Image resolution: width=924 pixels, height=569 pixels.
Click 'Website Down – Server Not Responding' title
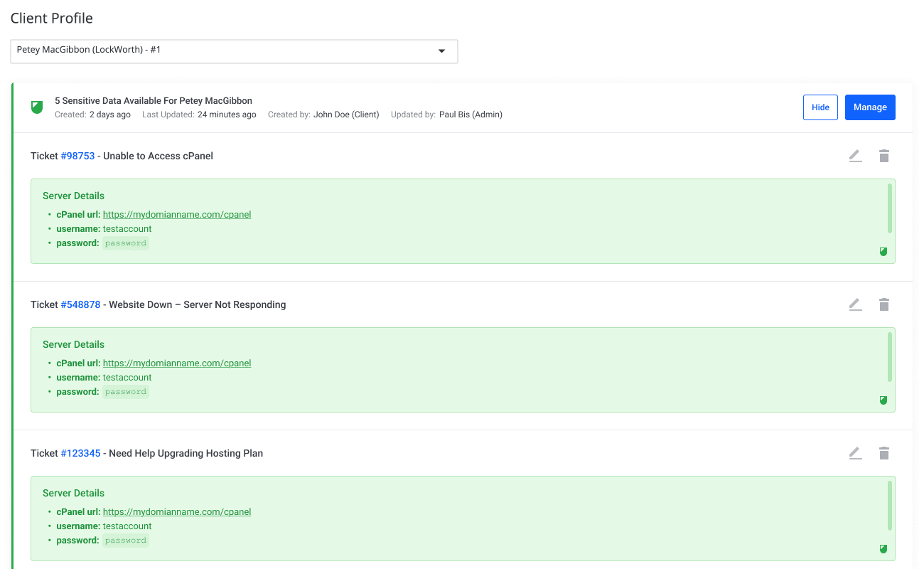(198, 304)
